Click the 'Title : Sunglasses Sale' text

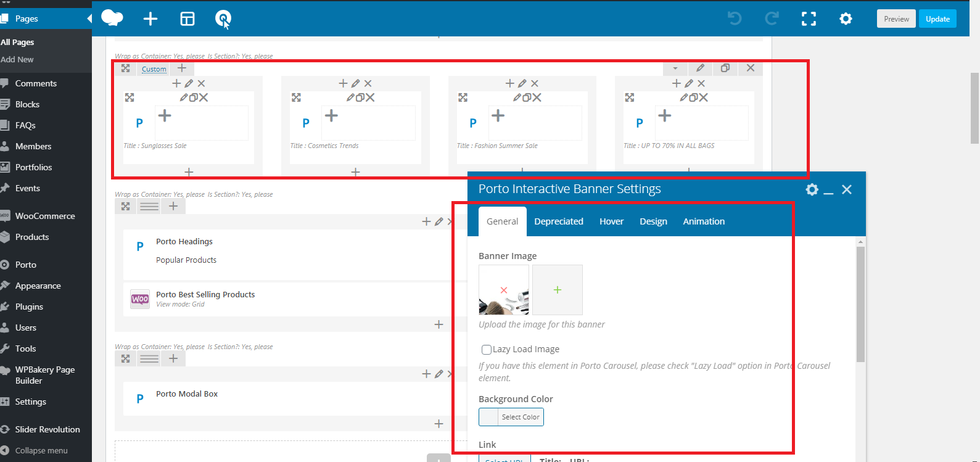[155, 146]
